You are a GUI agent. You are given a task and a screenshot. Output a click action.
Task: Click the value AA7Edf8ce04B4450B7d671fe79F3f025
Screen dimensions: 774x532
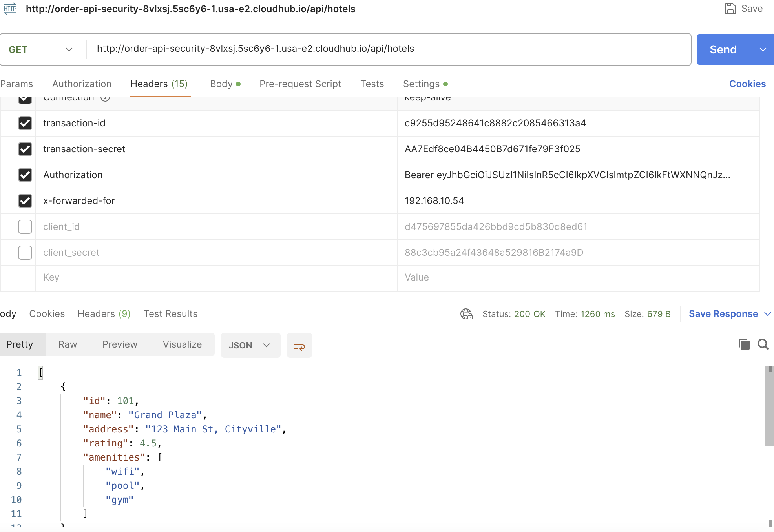[493, 149]
